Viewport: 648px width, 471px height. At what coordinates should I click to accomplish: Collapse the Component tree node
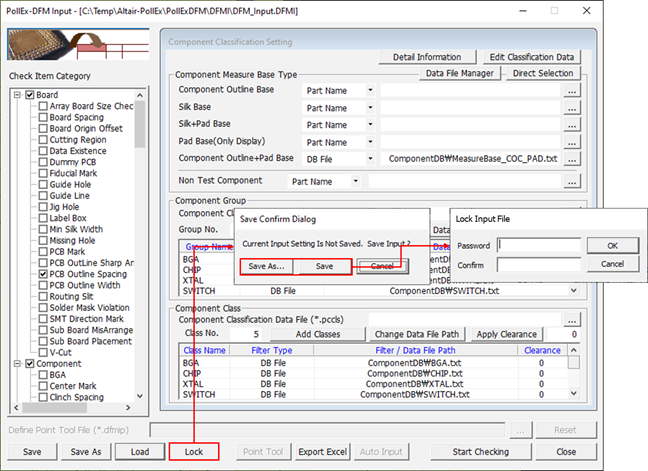coord(16,364)
